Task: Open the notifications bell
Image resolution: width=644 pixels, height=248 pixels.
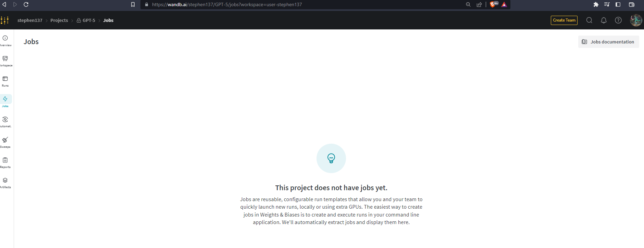Action: click(x=604, y=20)
